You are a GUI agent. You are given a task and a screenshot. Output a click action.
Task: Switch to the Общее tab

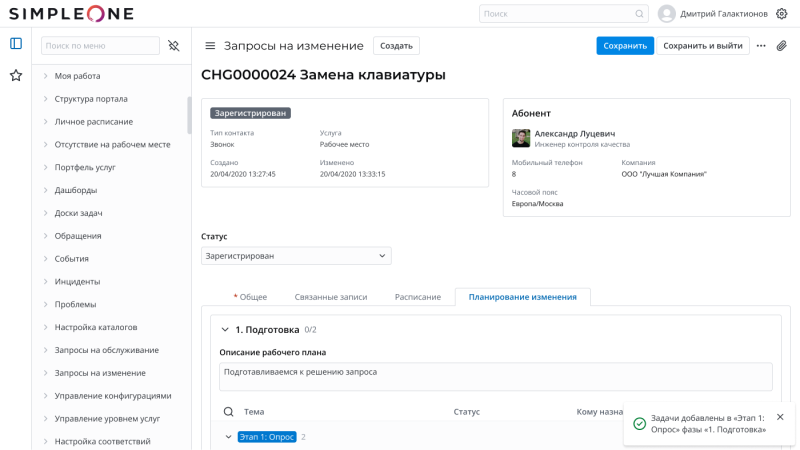251,297
